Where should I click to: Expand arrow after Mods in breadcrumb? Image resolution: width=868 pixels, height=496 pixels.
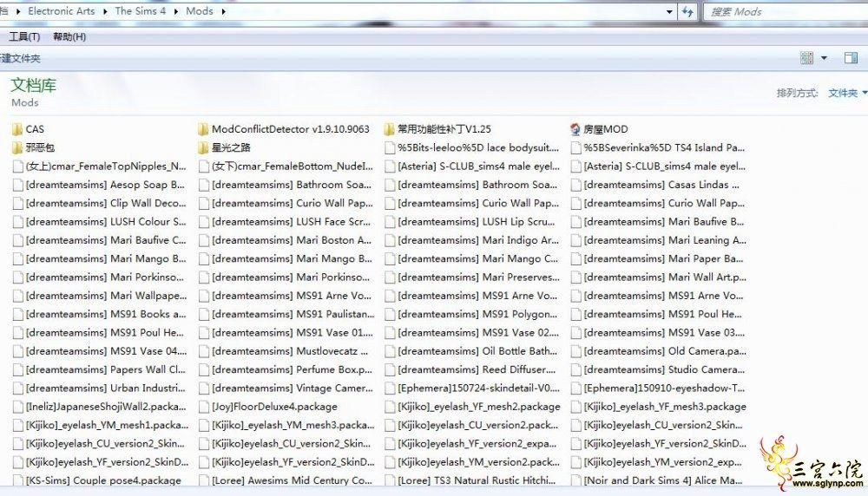223,11
